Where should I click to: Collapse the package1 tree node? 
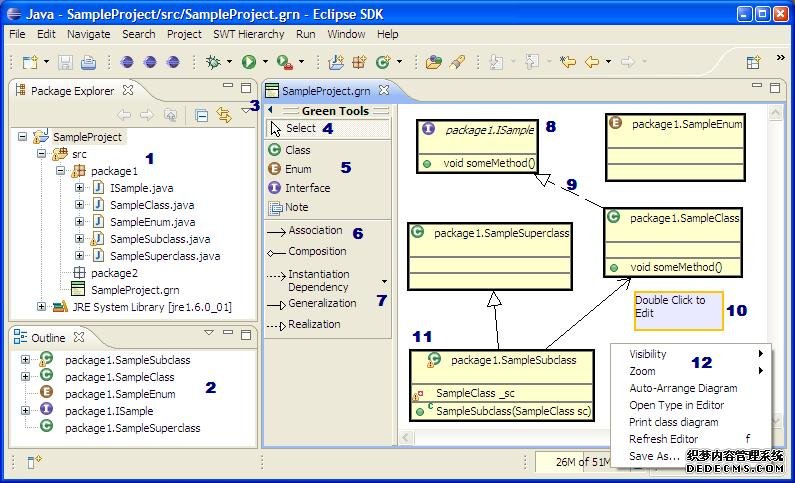pos(60,171)
